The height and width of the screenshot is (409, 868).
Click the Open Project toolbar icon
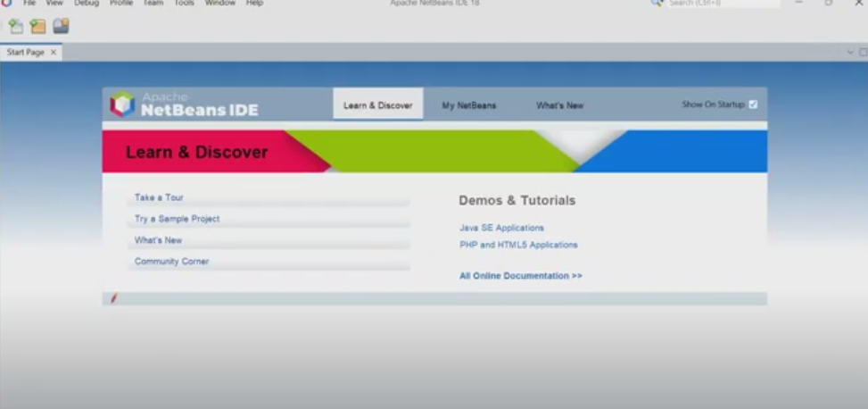61,26
